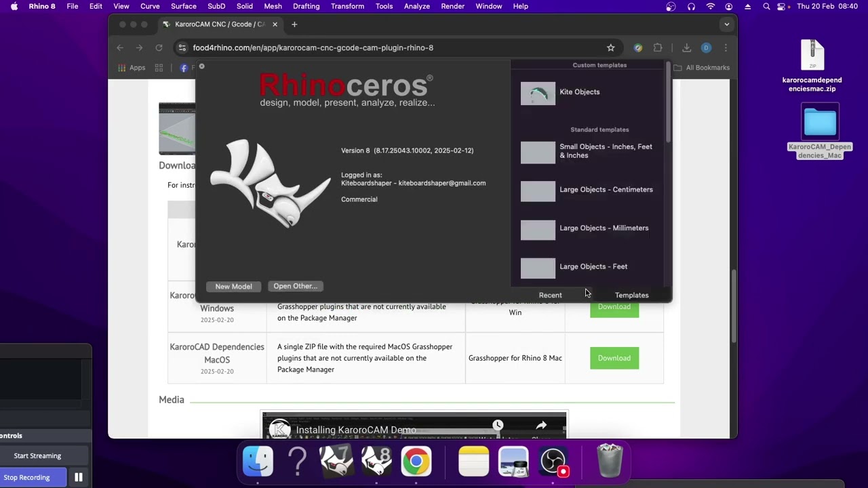Image resolution: width=868 pixels, height=488 pixels.
Task: View site information icon in address bar
Action: tap(181, 47)
